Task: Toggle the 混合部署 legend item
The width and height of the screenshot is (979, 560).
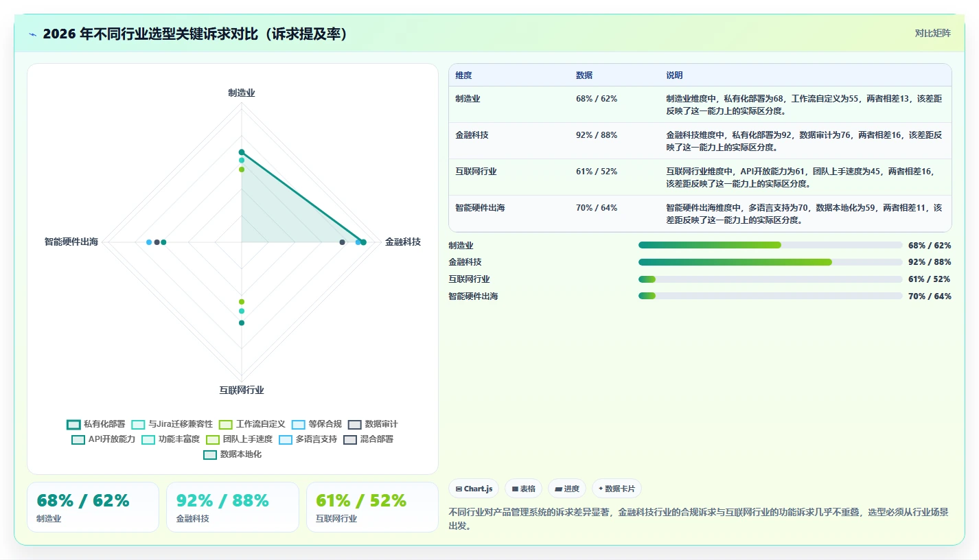Action: tap(368, 439)
